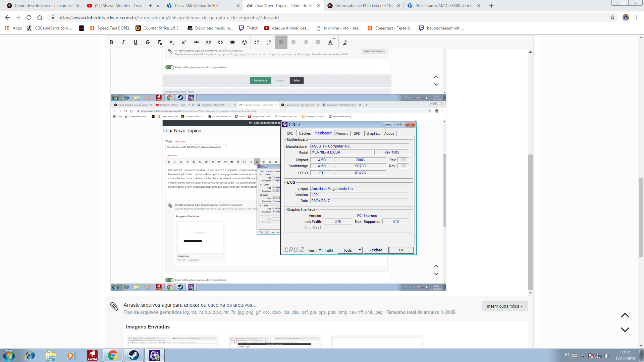The height and width of the screenshot is (362, 644).
Task: Open Steam from the taskbar
Action: [x=134, y=355]
